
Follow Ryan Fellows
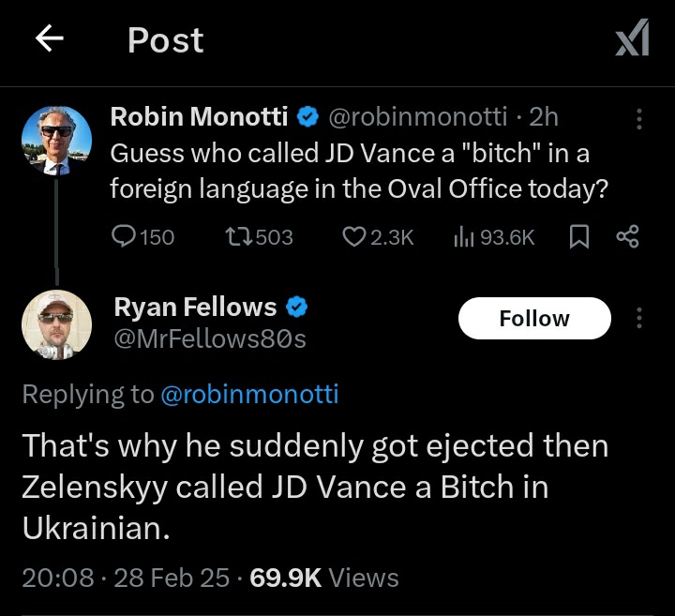(x=534, y=319)
